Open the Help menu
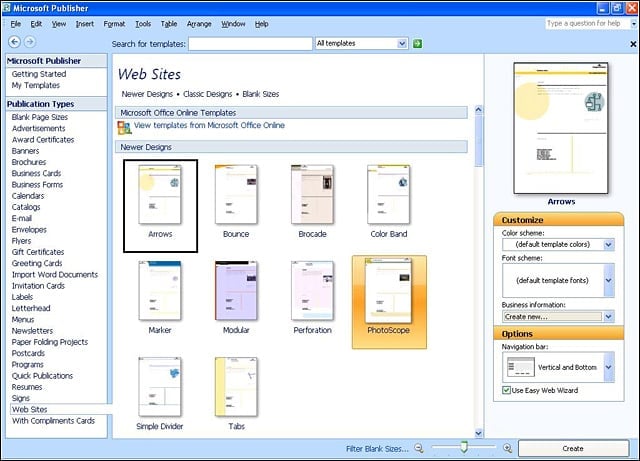640x461 pixels. [x=262, y=24]
